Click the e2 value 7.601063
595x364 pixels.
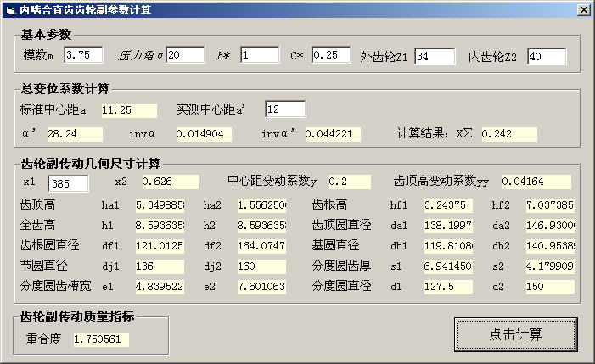pyautogui.click(x=261, y=287)
